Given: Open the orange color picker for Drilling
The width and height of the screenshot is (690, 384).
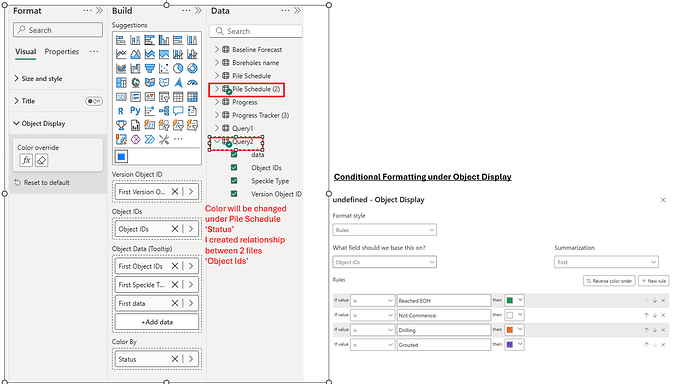Looking at the screenshot, I should (x=514, y=330).
